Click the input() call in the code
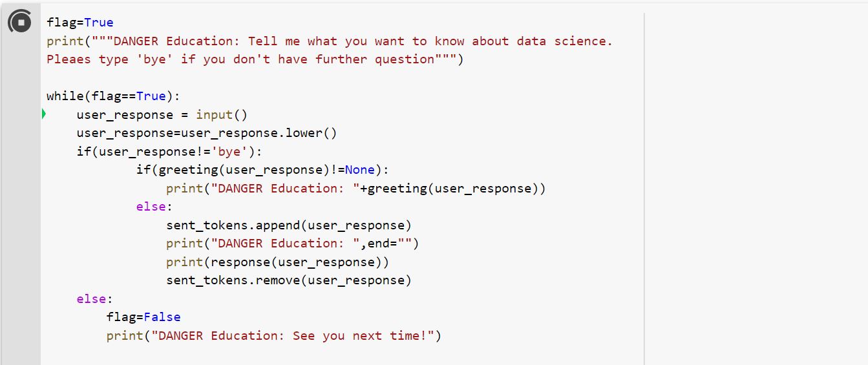The height and width of the screenshot is (365, 868). point(222,115)
